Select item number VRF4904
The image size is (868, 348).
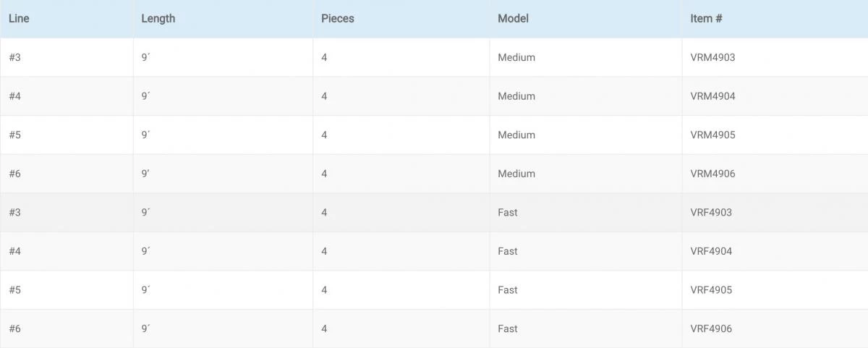pyautogui.click(x=711, y=251)
